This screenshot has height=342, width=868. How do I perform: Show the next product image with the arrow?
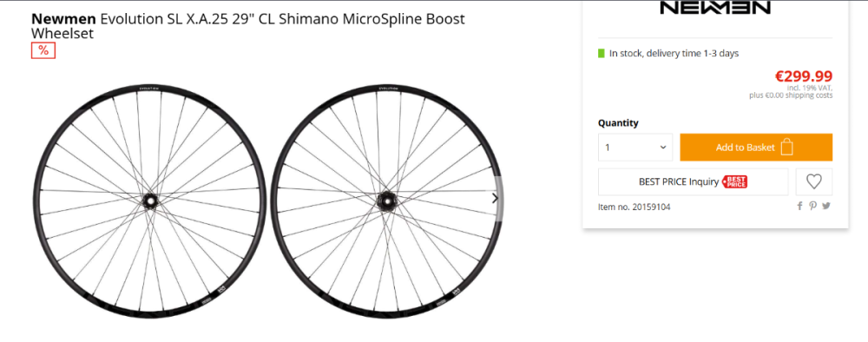coord(495,198)
